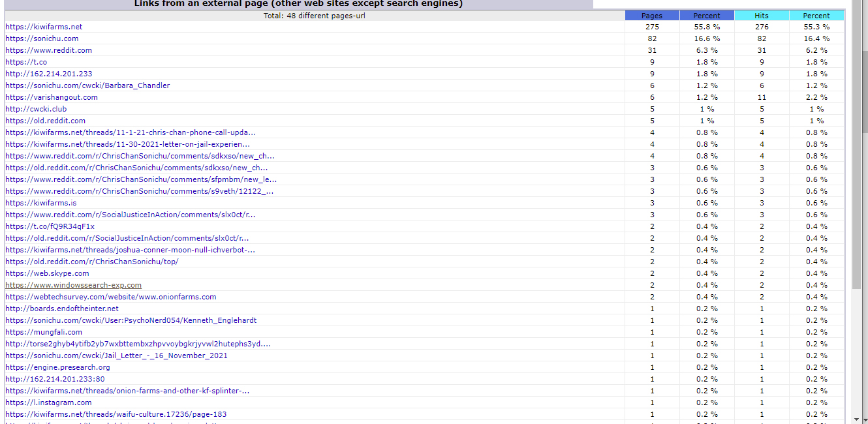Open kiwifarms thread 11-1-21 chris-chan phone call link
This screenshot has height=424, width=868.
point(131,132)
